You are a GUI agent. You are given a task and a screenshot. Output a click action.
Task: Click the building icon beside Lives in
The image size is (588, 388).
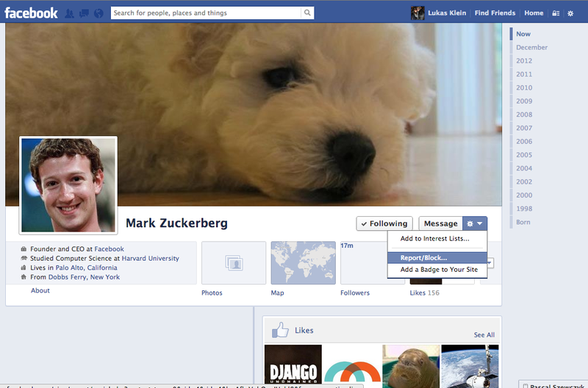click(x=24, y=267)
